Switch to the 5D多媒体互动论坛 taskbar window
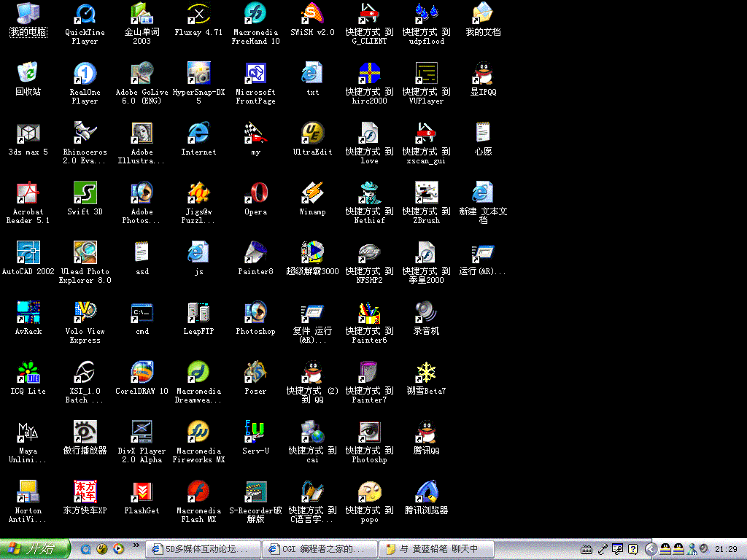This screenshot has width=747, height=560. (203, 550)
